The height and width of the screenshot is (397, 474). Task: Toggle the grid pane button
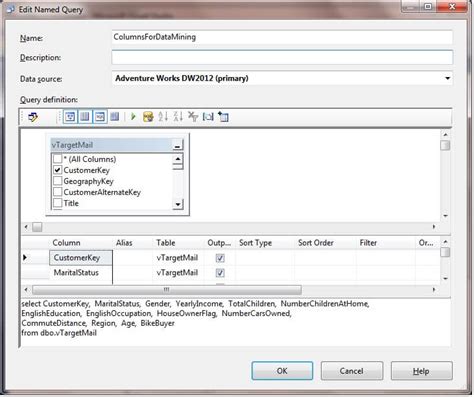(85, 117)
